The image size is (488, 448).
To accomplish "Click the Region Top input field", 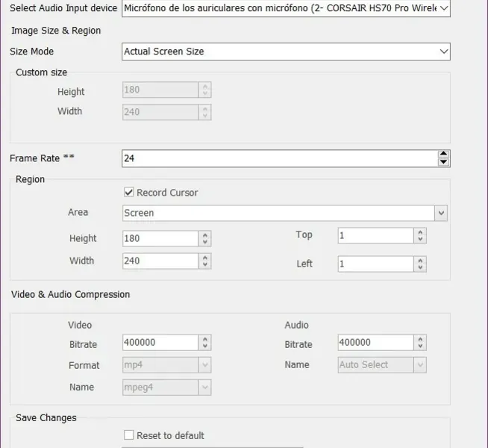I will pyautogui.click(x=375, y=235).
